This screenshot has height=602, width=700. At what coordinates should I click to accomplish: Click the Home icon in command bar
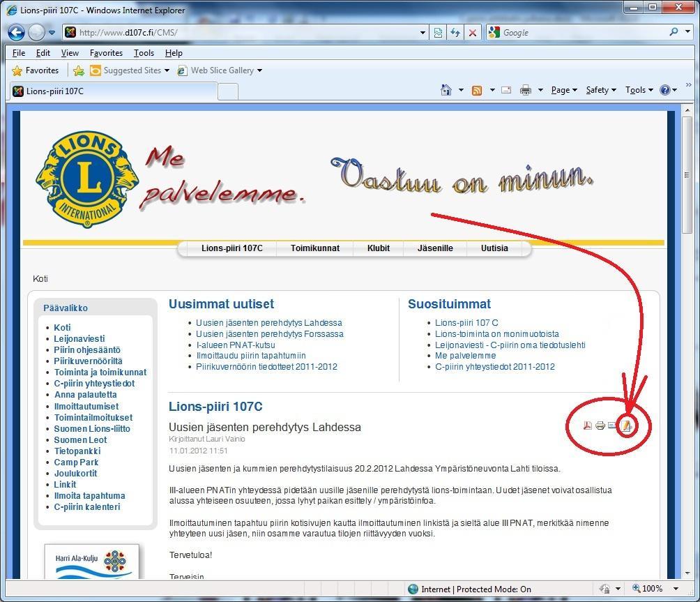pyautogui.click(x=446, y=90)
